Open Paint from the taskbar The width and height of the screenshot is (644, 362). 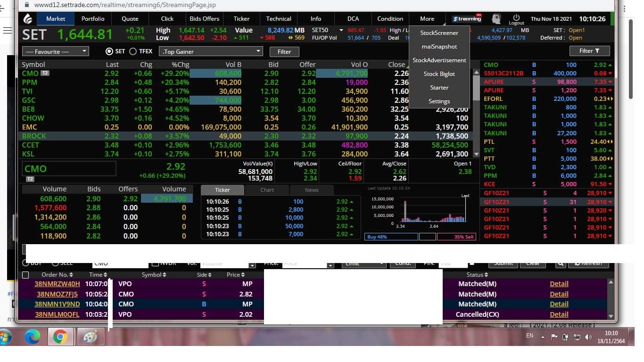[90, 337]
